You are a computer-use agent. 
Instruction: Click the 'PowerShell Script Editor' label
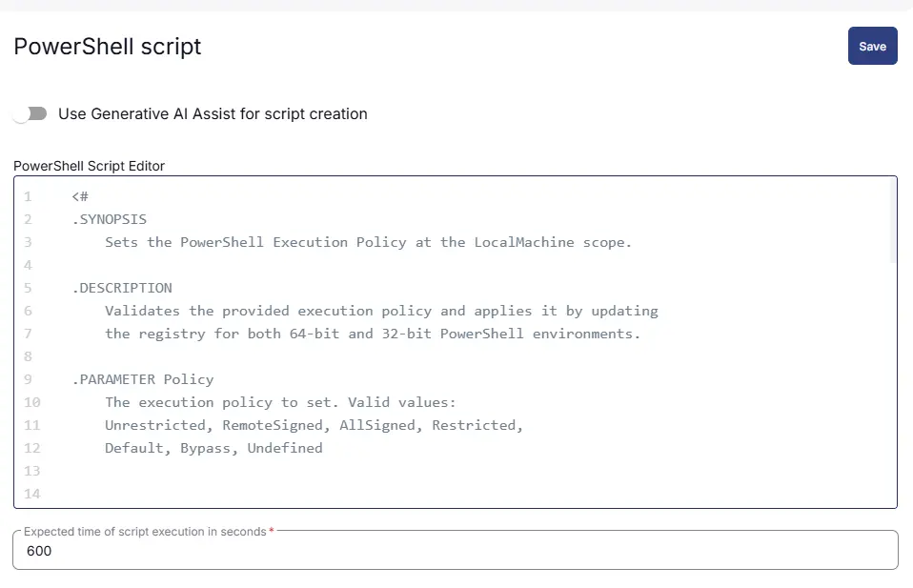[x=89, y=166]
